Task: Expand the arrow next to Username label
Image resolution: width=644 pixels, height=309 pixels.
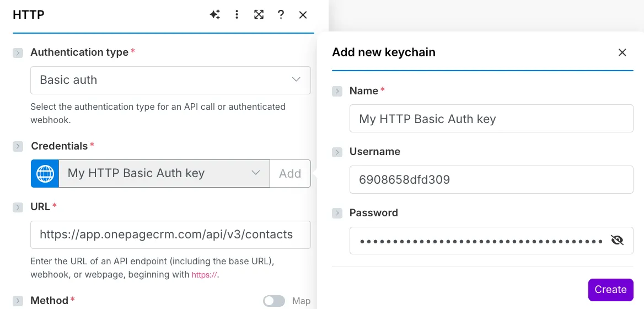Action: pyautogui.click(x=337, y=152)
